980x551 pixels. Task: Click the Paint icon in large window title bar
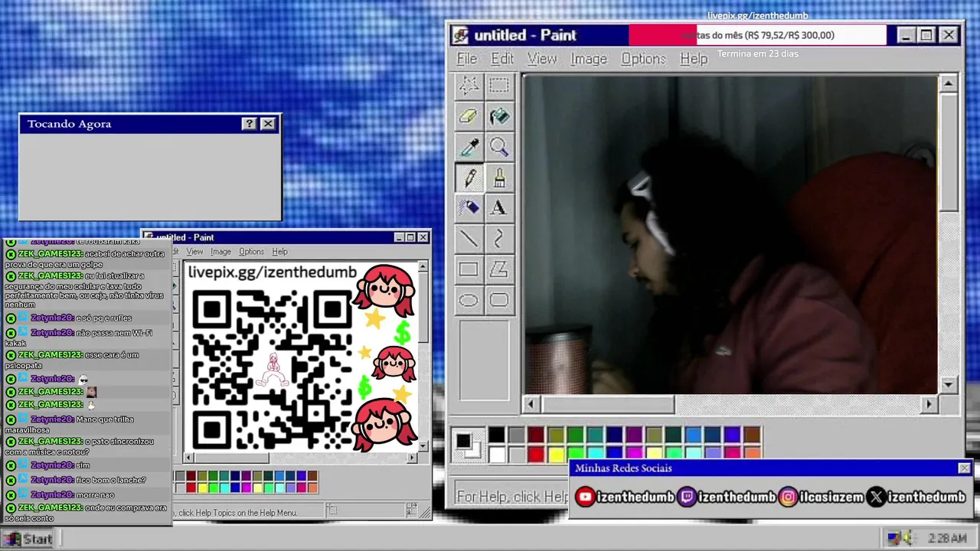(x=460, y=35)
